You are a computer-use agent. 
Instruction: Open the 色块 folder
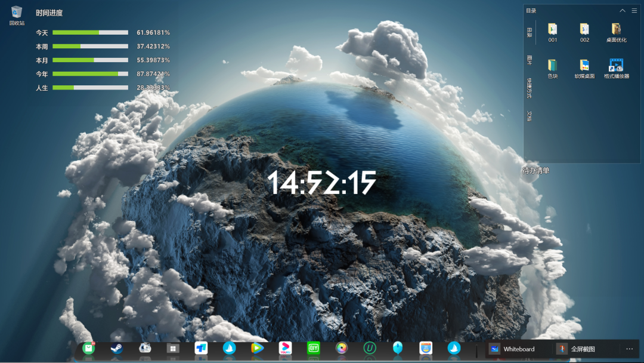click(x=552, y=69)
